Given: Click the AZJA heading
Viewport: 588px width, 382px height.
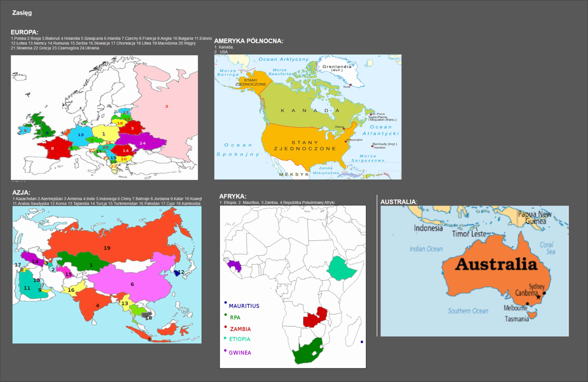Looking at the screenshot, I should click(21, 192).
